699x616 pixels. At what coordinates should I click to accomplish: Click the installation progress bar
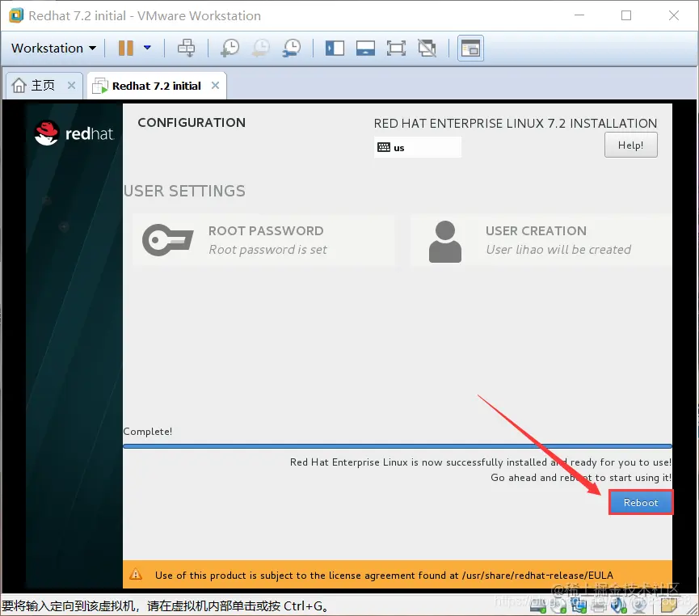tap(398, 445)
